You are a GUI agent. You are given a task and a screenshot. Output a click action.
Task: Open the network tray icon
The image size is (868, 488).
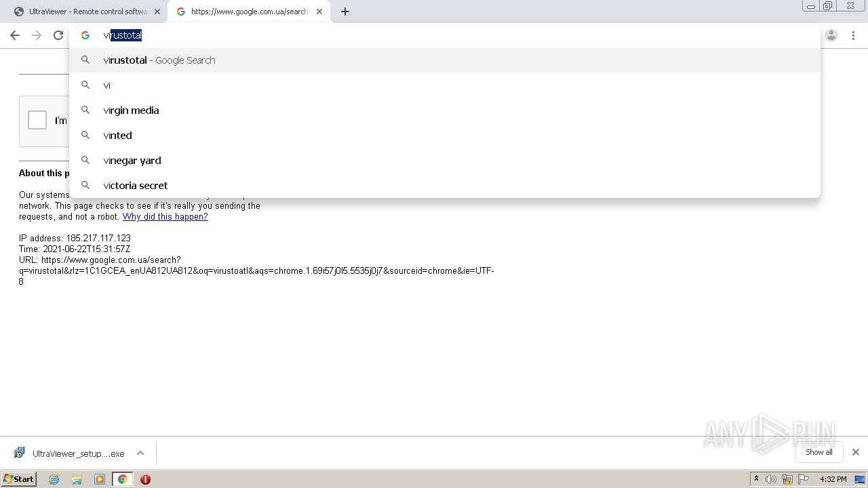[x=787, y=479]
